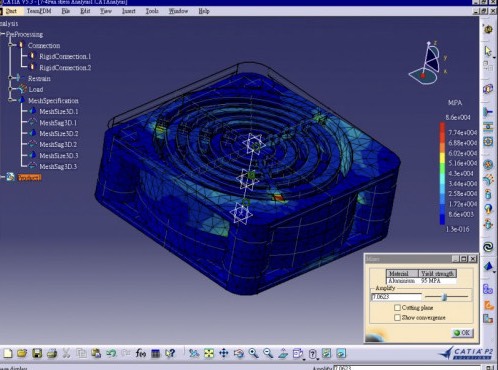Viewport: 498px width, 370px height.
Task: Click the Amplify value input field
Action: 396,297
